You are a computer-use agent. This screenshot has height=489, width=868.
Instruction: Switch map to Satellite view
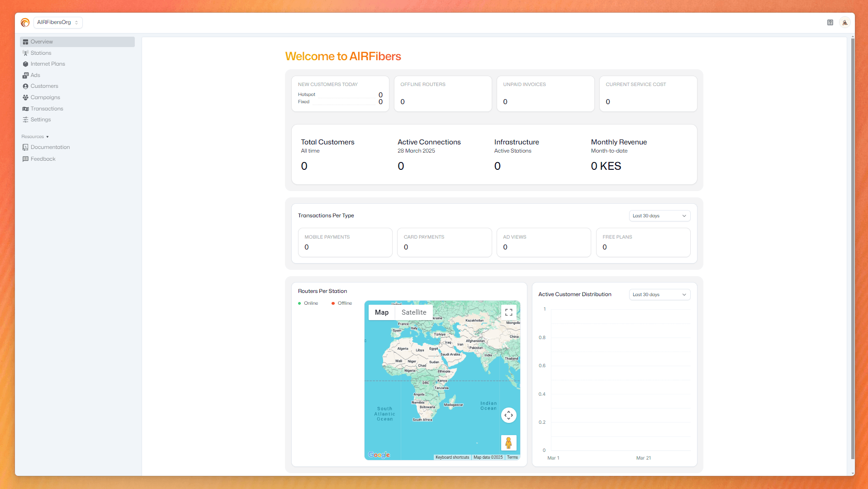pos(413,312)
